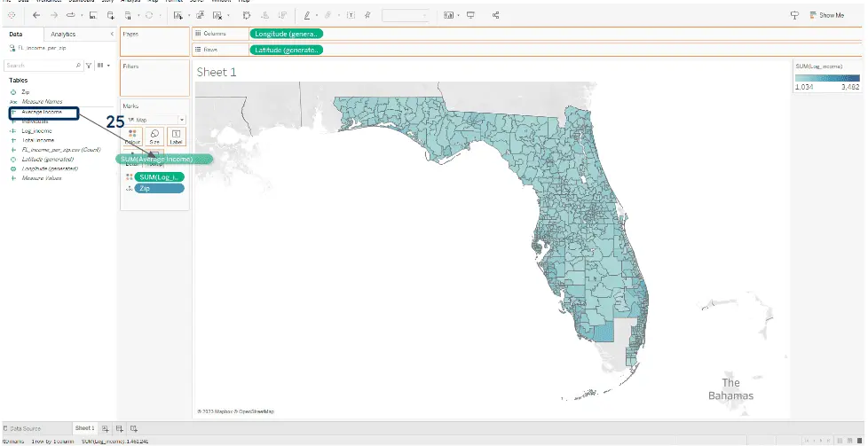Open the Size mark card
This screenshot has height=446, width=868.
coord(154,136)
